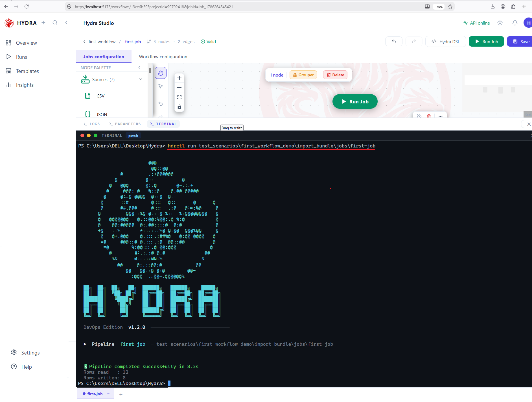Zoom out on the canvas
This screenshot has height=402, width=532.
click(x=179, y=88)
